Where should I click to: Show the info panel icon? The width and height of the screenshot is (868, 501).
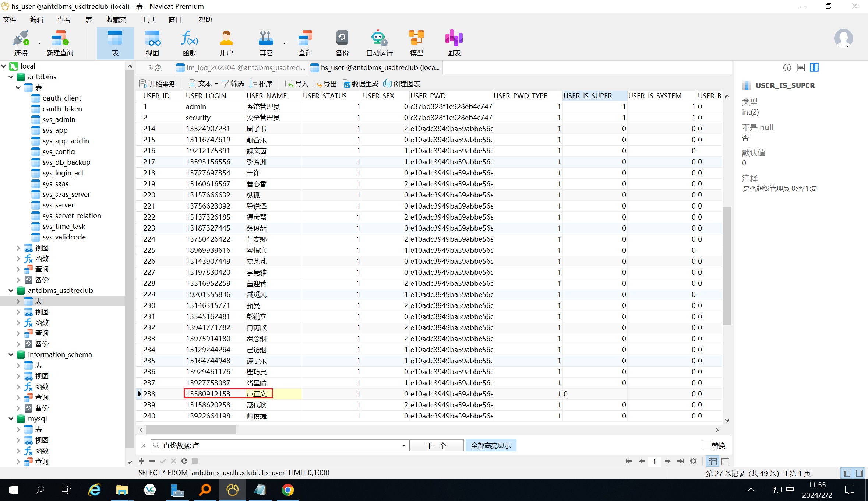point(787,67)
